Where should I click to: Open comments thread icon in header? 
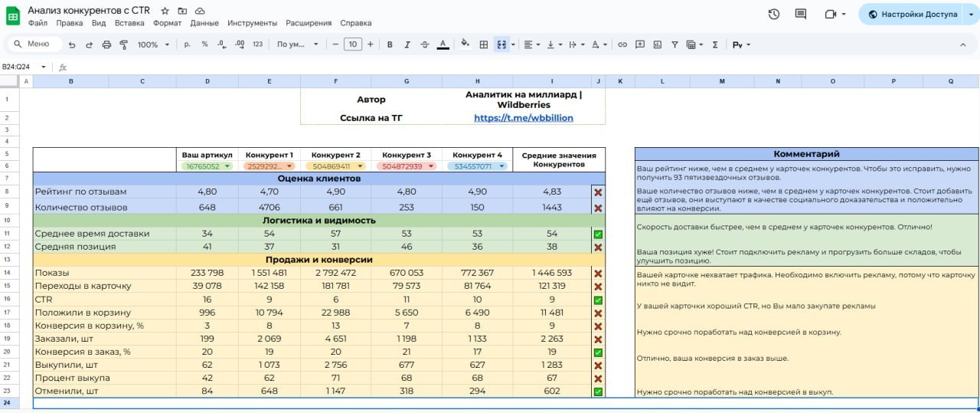801,14
